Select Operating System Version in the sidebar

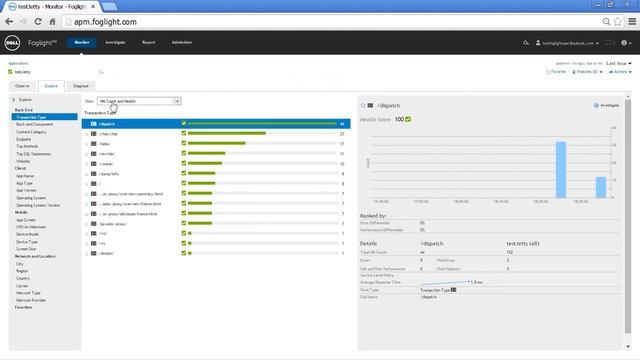pyautogui.click(x=38, y=205)
